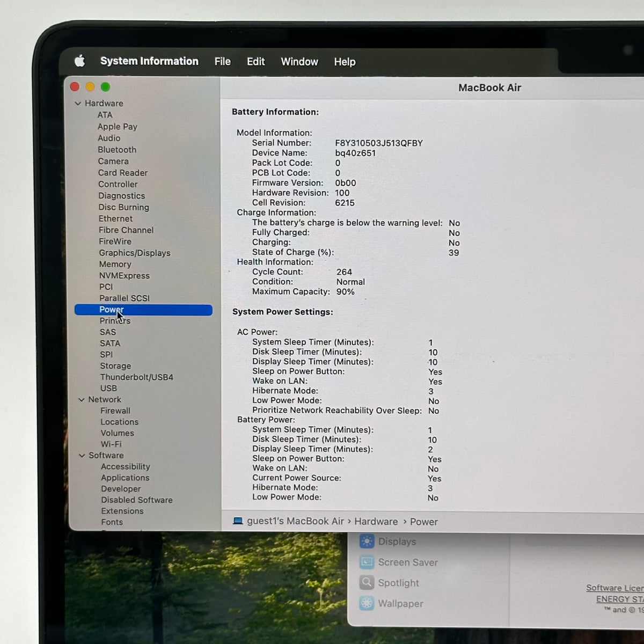644x644 pixels.
Task: Zoom the System Information window
Action: point(106,86)
